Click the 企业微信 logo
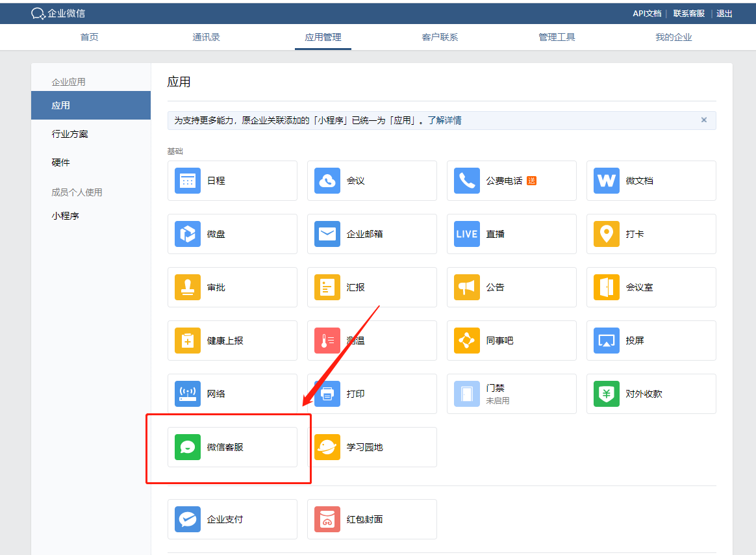Screen dimensions: 756x555 (58, 14)
